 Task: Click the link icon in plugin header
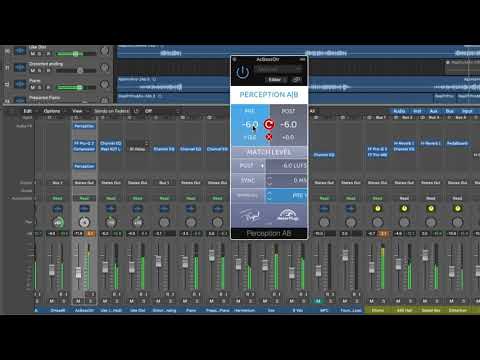point(297,80)
